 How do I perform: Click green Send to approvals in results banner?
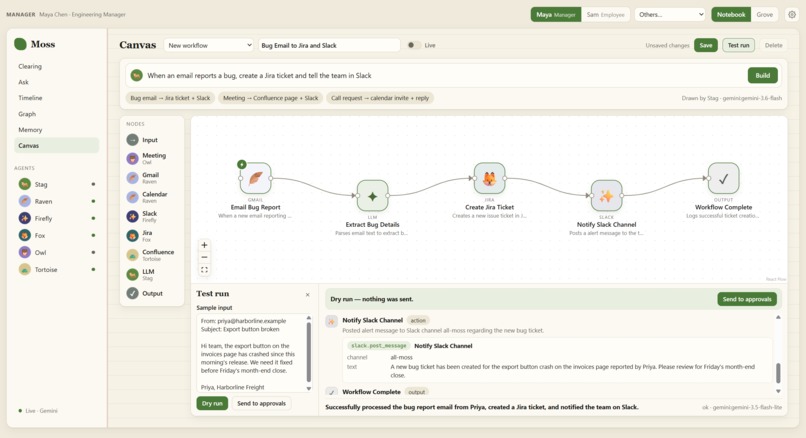coord(747,299)
